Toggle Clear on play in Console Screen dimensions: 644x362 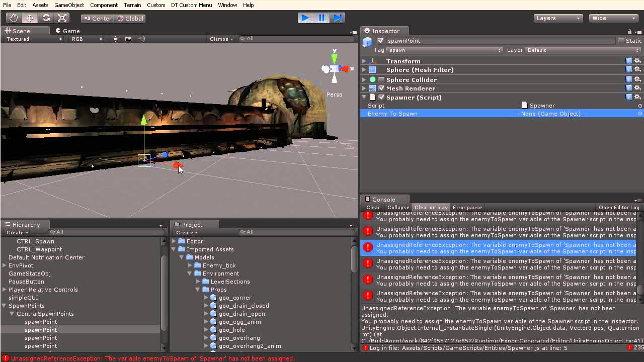pyautogui.click(x=431, y=207)
